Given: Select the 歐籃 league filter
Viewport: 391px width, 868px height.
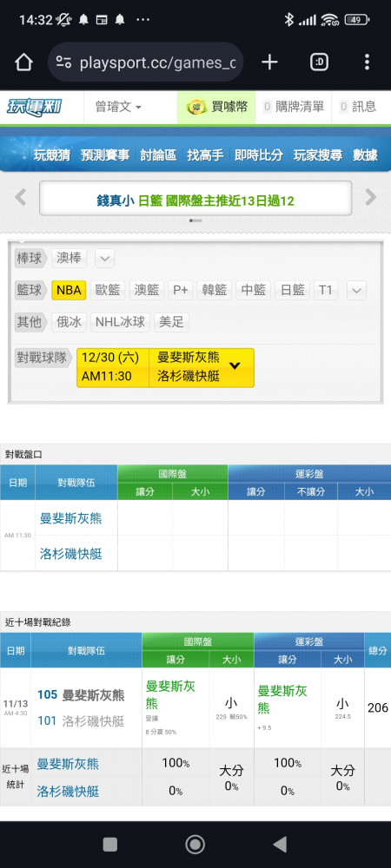Looking at the screenshot, I should (108, 290).
